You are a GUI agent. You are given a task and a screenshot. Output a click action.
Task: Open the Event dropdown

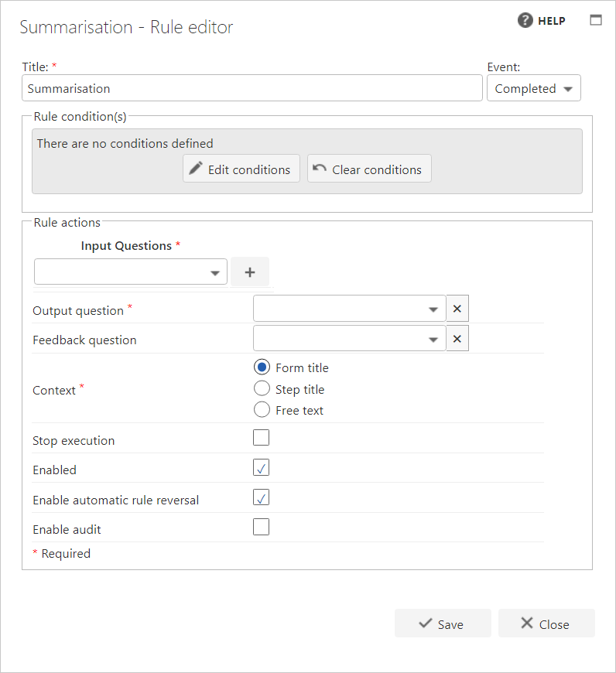pos(533,88)
